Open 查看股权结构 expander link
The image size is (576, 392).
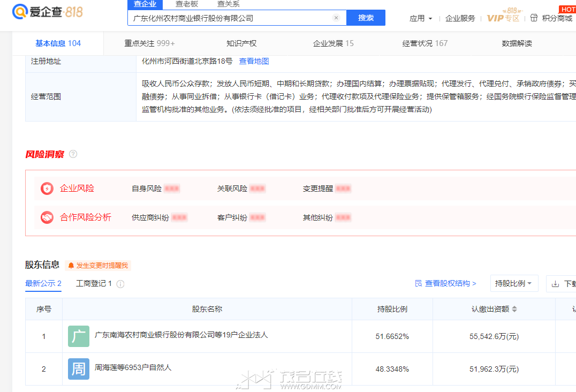pyautogui.click(x=445, y=283)
